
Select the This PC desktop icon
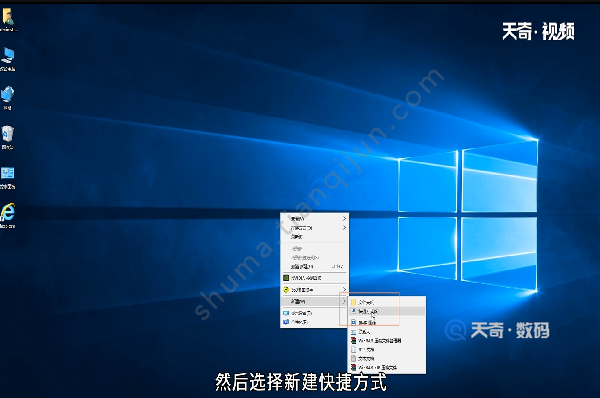8,59
